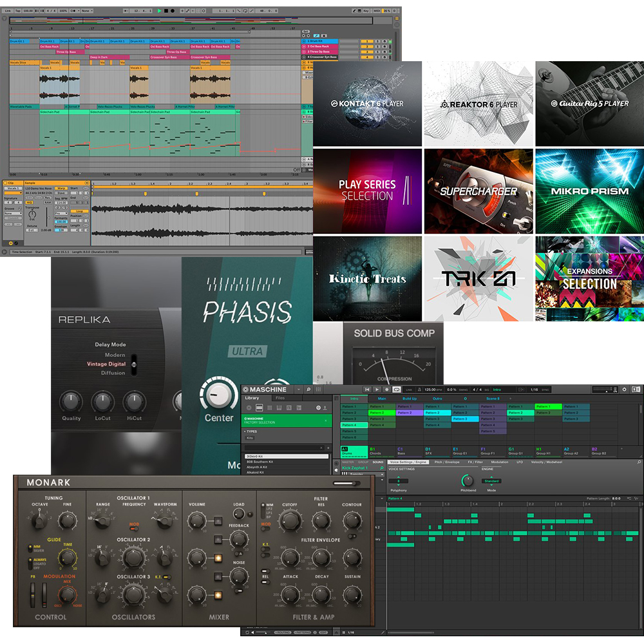Select the Deep in Dark clip
This screenshot has width=644, height=644.
pos(109,57)
